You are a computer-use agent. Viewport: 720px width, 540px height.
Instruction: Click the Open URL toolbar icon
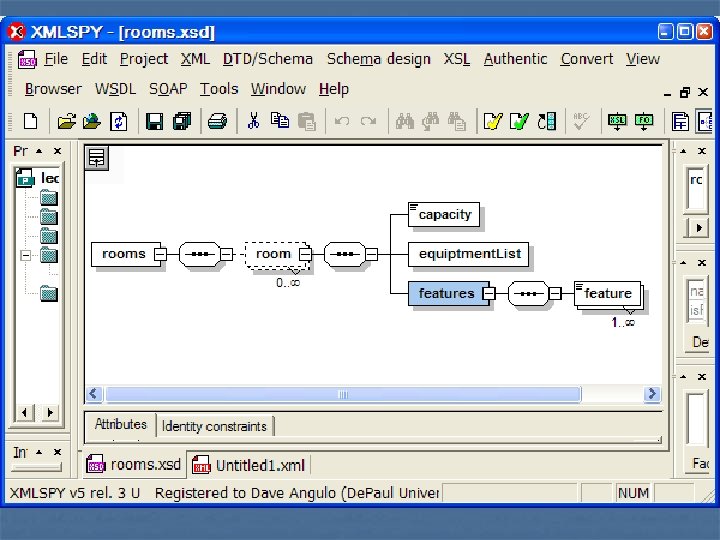pos(92,121)
